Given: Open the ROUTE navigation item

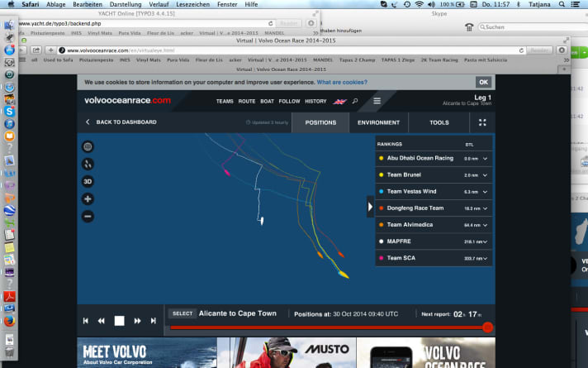Looking at the screenshot, I should (x=247, y=102).
